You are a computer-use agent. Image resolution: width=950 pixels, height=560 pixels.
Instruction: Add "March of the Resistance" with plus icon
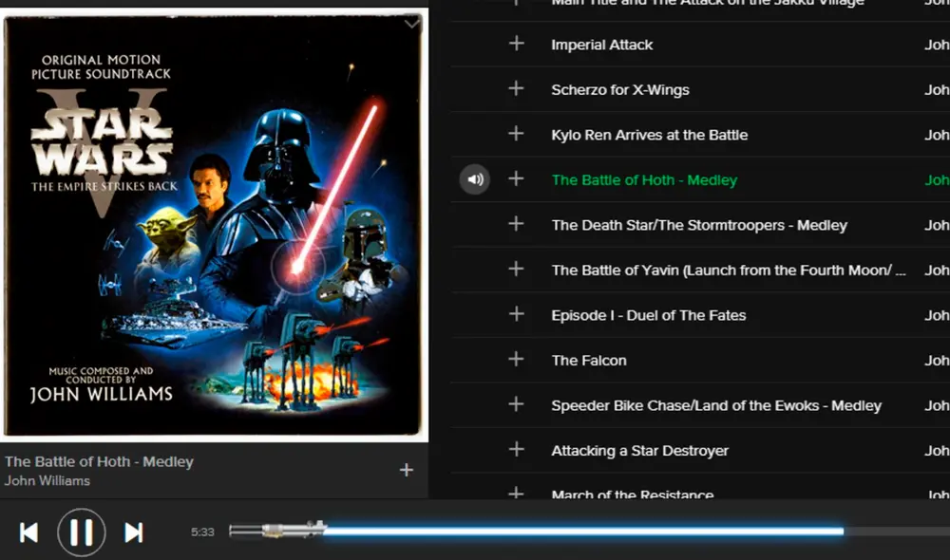[x=516, y=493]
